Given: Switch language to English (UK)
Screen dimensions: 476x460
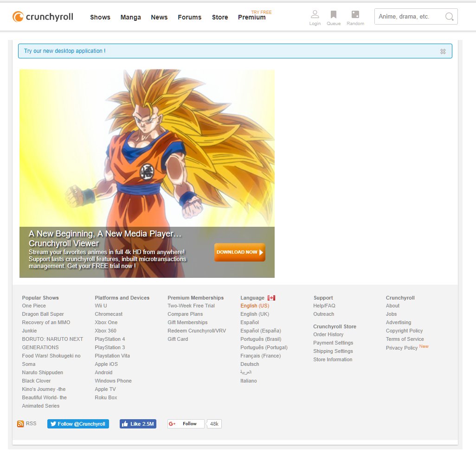Looking at the screenshot, I should pos(255,314).
